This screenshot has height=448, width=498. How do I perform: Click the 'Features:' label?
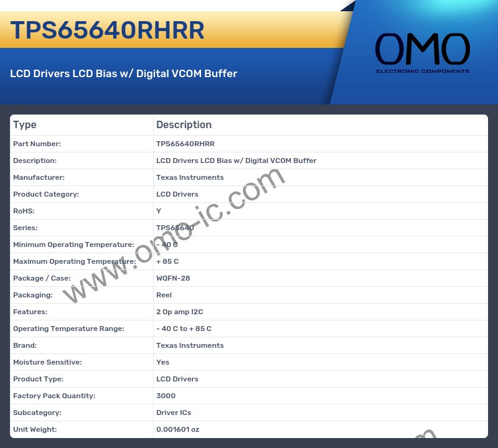point(30,312)
